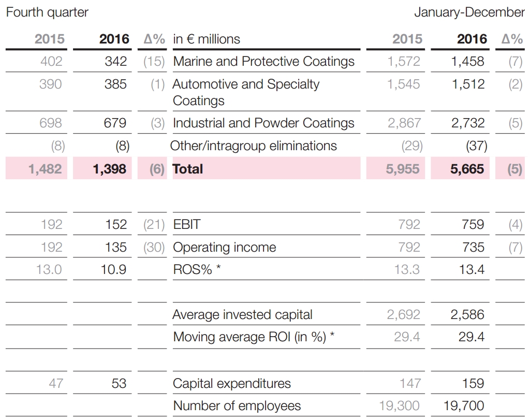Select the "Number of employees" label
530x420 pixels.
click(237, 406)
